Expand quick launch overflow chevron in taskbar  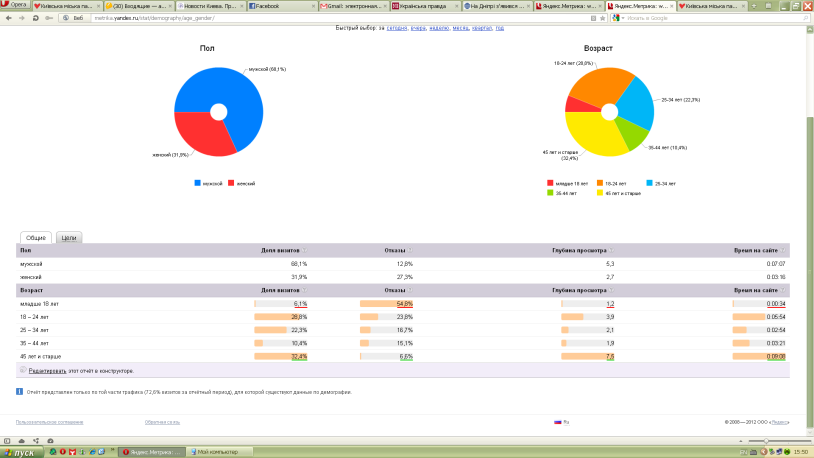click(x=112, y=451)
